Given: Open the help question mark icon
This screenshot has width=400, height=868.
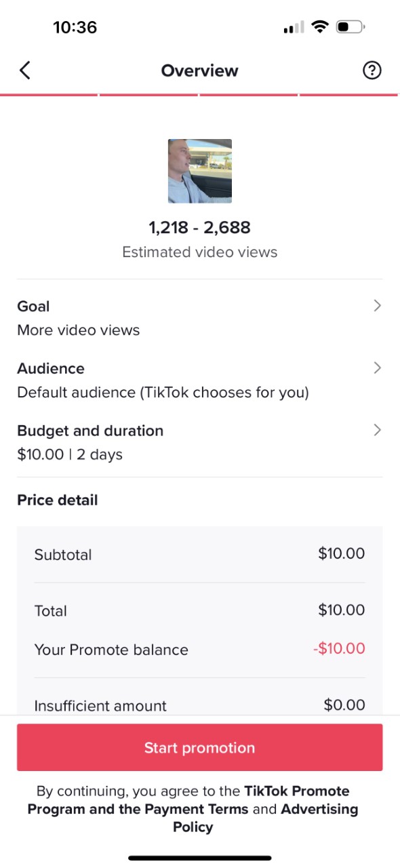Looking at the screenshot, I should pos(372,71).
